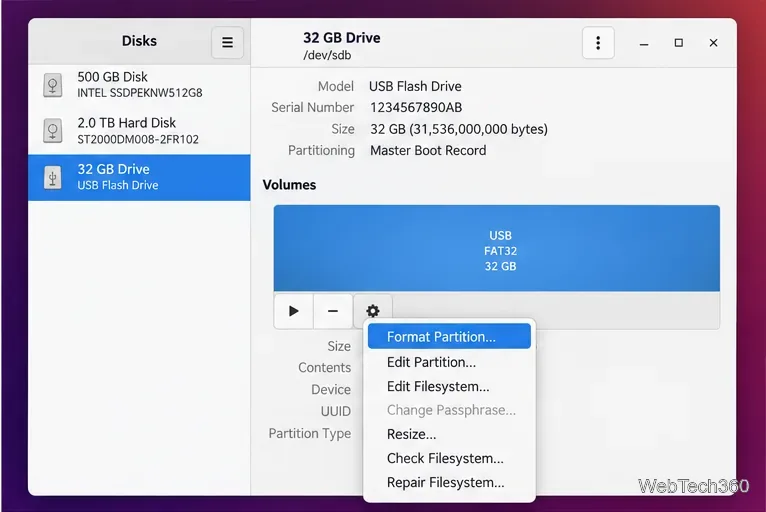Select the USB FAT32 32 GB volume block
This screenshot has height=512, width=766.
pos(496,249)
